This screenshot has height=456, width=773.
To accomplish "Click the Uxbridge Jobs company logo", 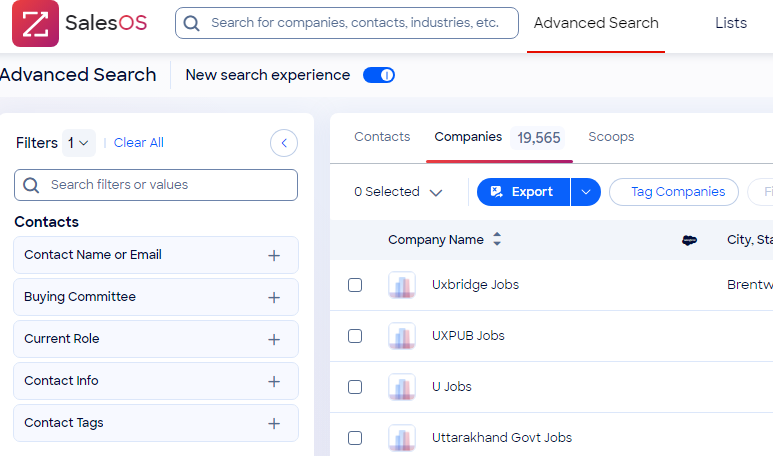I will [402, 285].
